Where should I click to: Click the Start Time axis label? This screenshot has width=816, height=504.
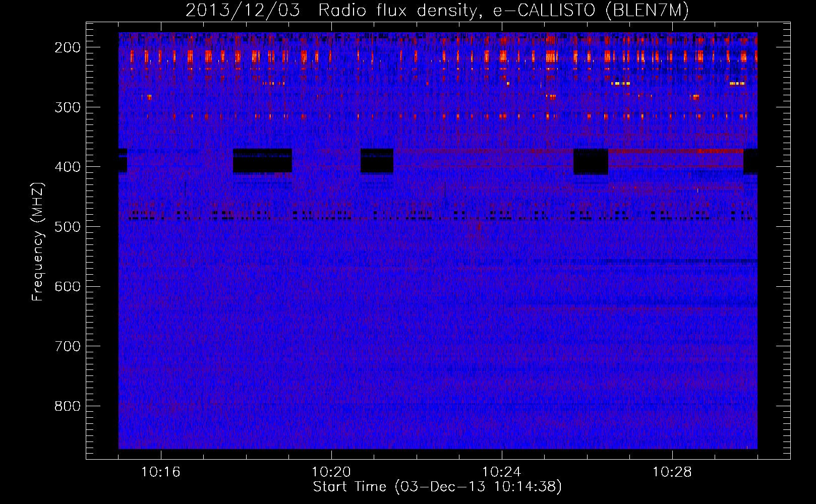pyautogui.click(x=437, y=487)
